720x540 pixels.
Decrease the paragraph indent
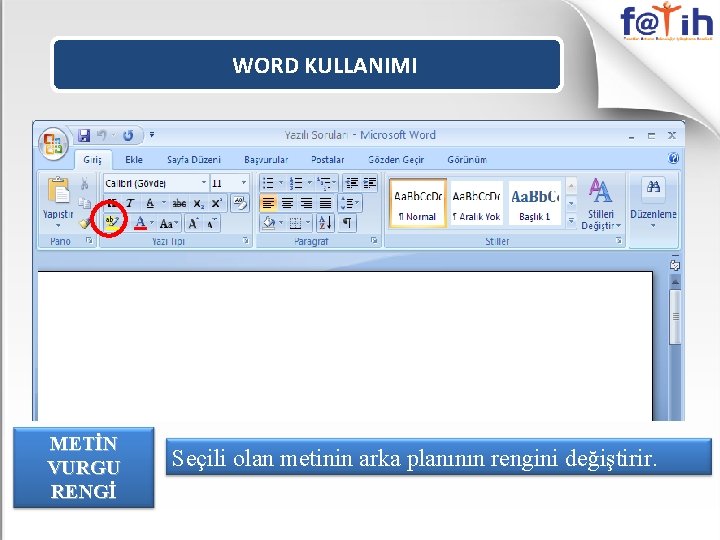point(352,183)
